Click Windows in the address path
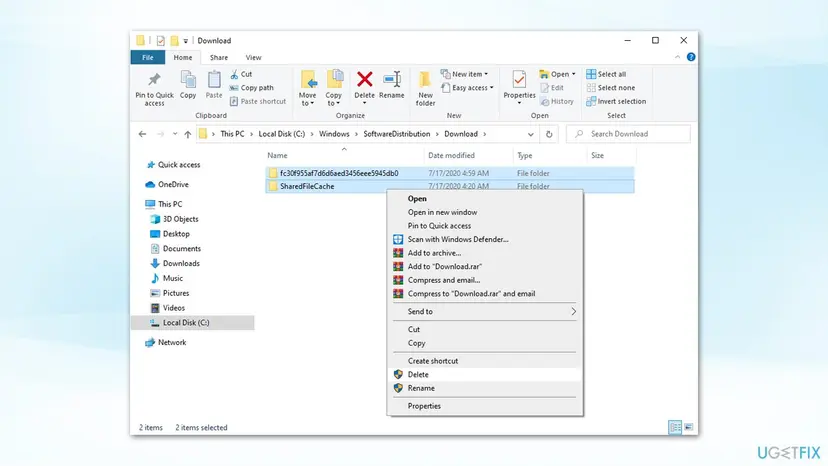This screenshot has width=828, height=466. [x=334, y=134]
